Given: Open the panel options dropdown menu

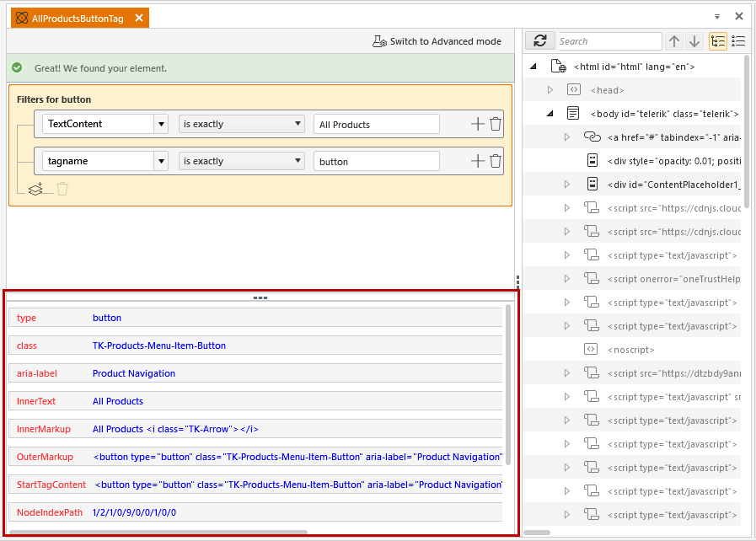Looking at the screenshot, I should [717, 16].
